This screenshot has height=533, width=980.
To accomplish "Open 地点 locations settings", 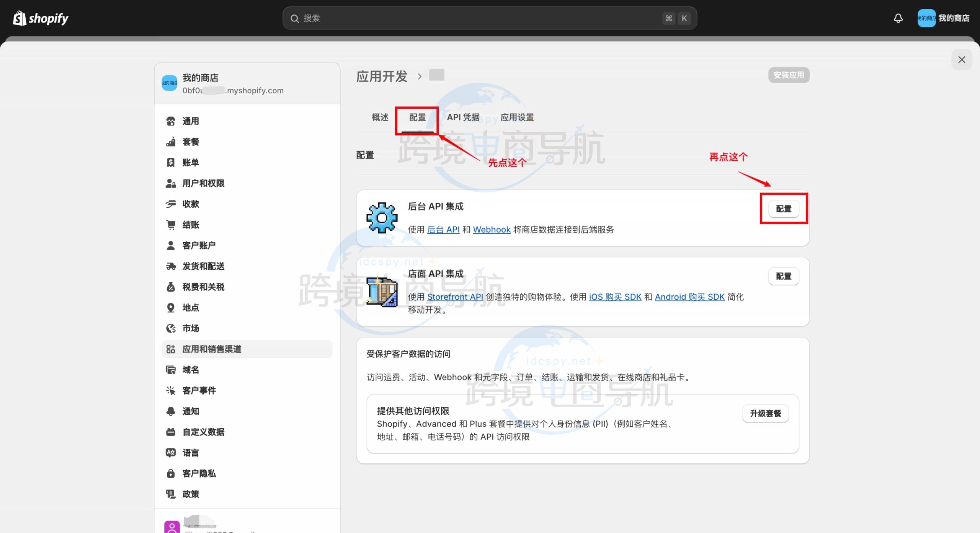I will click(190, 308).
